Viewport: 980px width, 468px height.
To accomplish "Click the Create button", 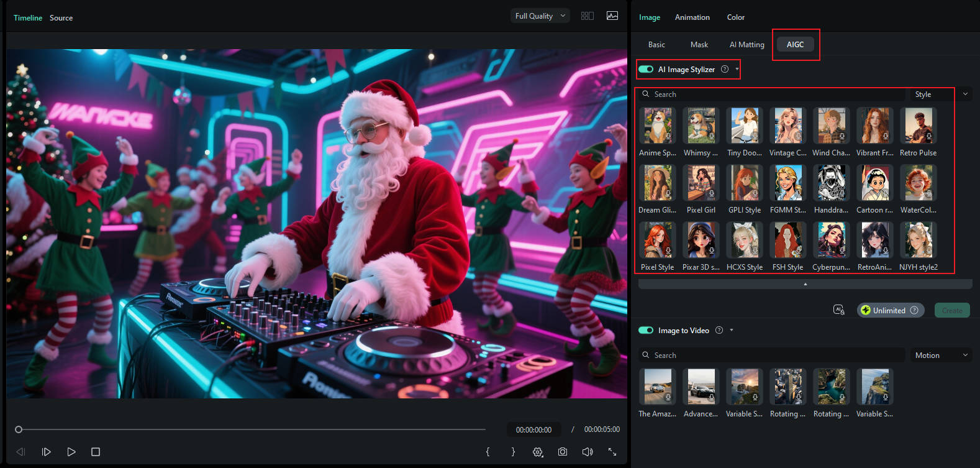I will pos(952,310).
